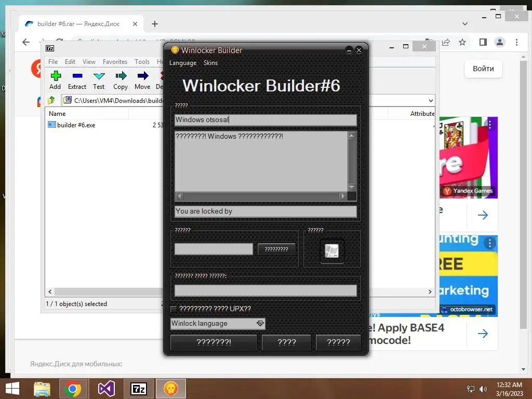Image resolution: width=532 pixels, height=399 pixels.
Task: Select the builder #6.rar Chrome tab
Action: coord(78,24)
